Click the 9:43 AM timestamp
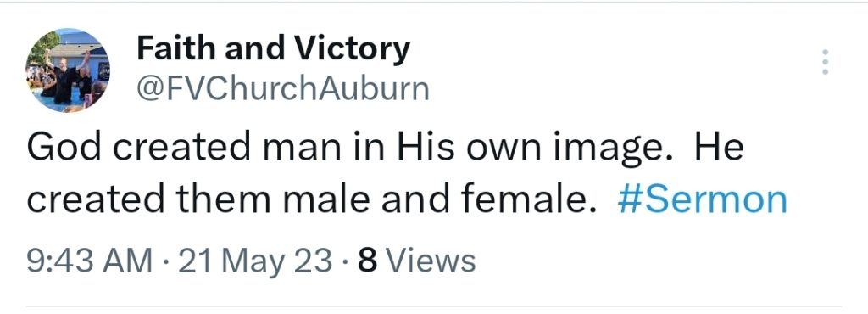The image size is (868, 314). 90,261
